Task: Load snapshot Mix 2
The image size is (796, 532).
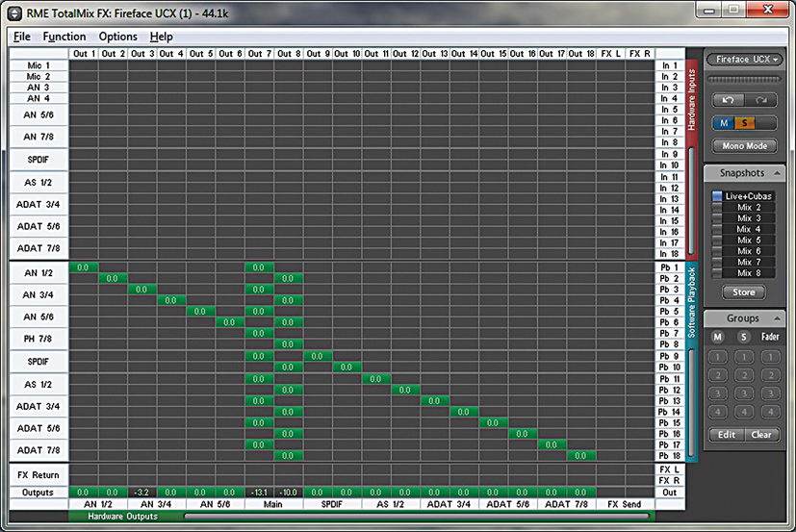Action: (742, 207)
